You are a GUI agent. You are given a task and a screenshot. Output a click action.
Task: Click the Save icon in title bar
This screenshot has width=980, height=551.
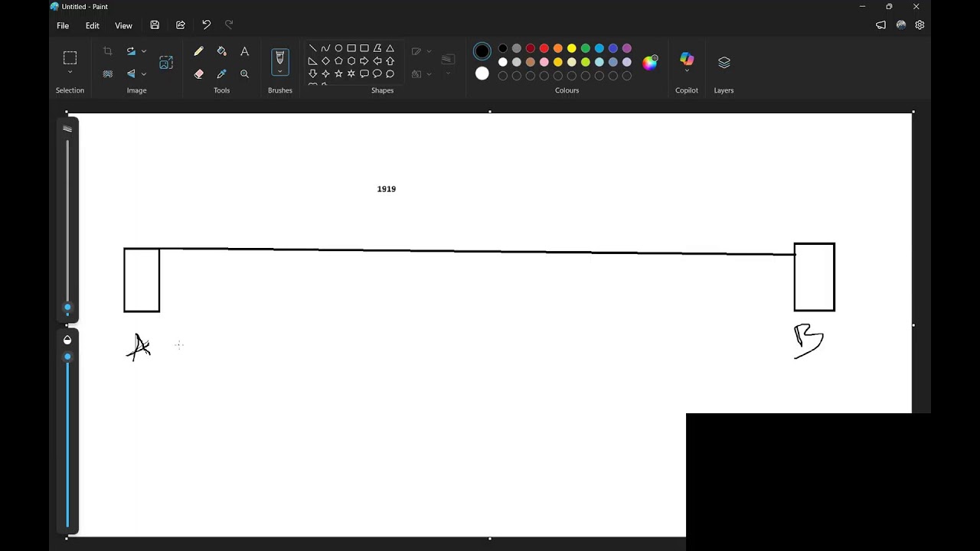pos(155,25)
